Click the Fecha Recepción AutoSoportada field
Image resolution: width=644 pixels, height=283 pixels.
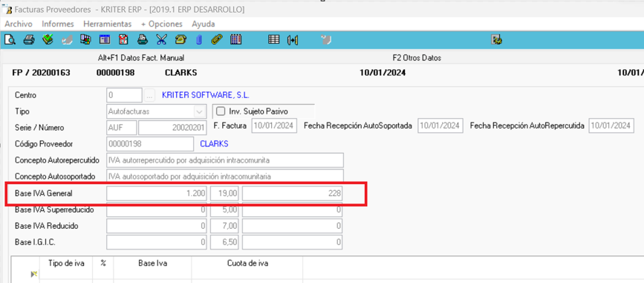click(x=440, y=126)
